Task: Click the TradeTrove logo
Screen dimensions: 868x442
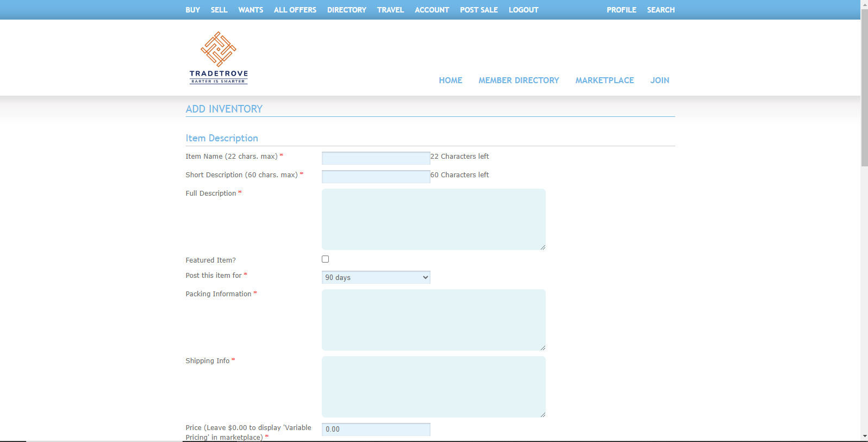Action: tap(218, 58)
